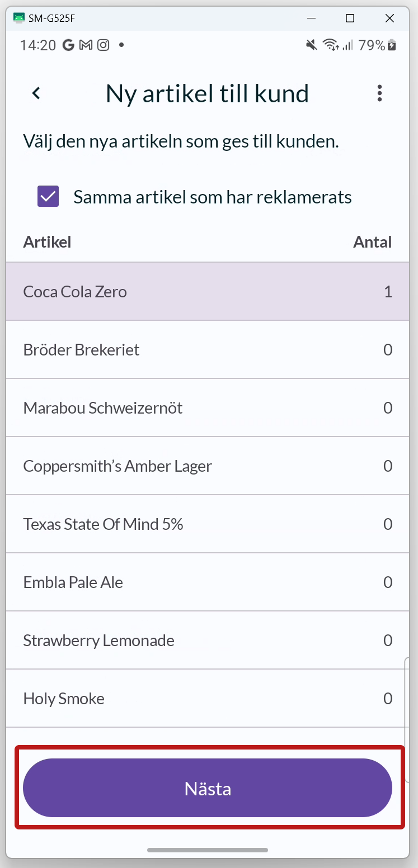The width and height of the screenshot is (418, 868).
Task: Tap the Instagram notification icon
Action: click(x=103, y=45)
